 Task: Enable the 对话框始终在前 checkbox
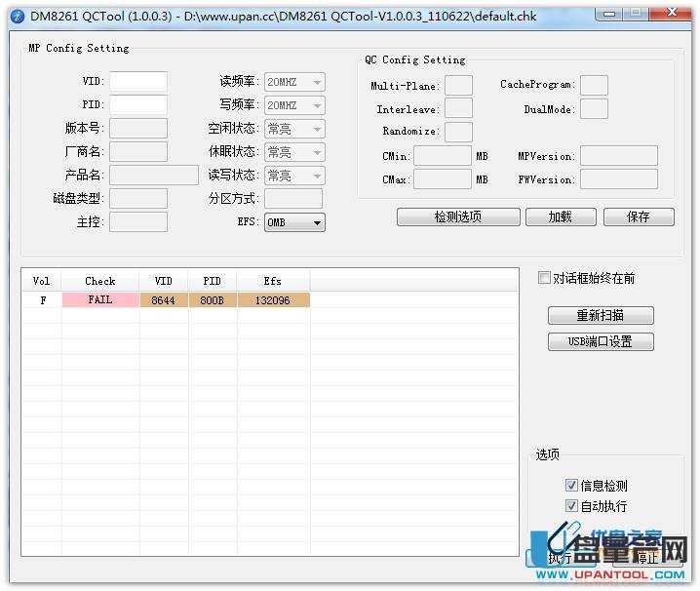click(x=545, y=278)
